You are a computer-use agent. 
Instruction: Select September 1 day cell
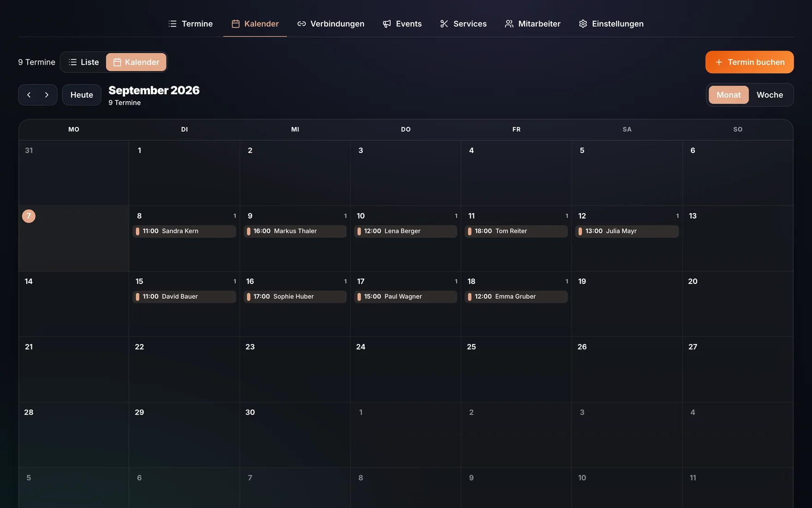(x=184, y=173)
